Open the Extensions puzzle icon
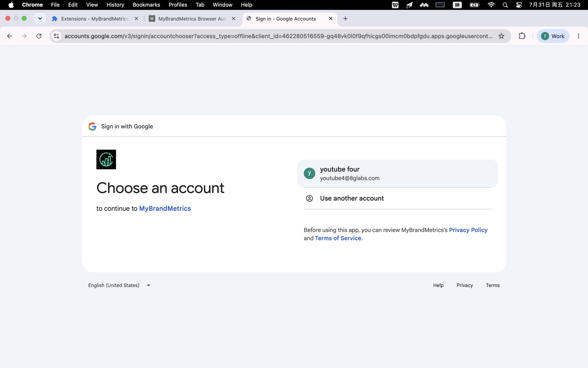 click(x=522, y=36)
